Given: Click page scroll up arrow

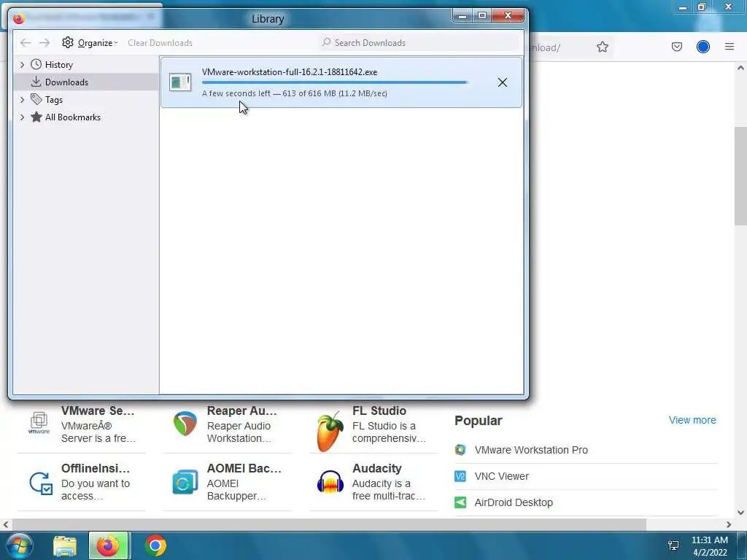Looking at the screenshot, I should (740, 68).
